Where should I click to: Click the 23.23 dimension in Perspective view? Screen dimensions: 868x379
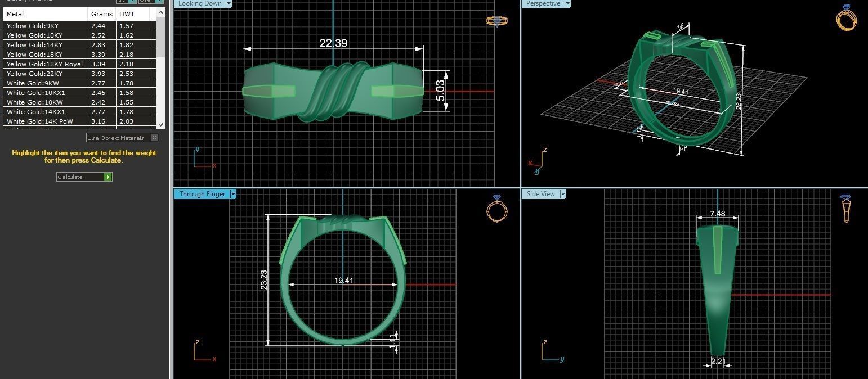coord(739,102)
